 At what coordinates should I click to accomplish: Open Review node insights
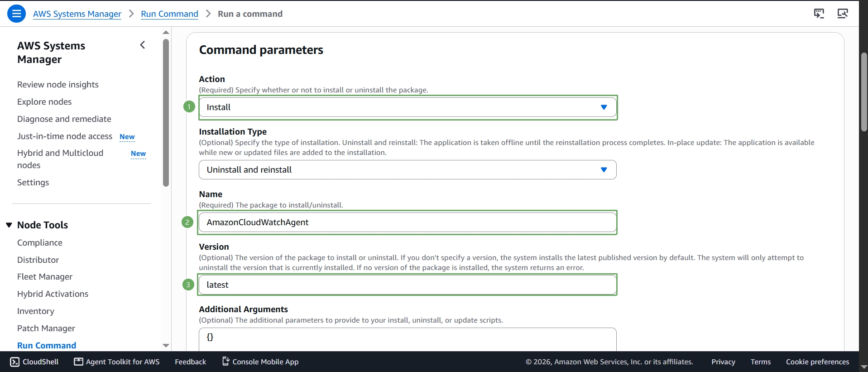tap(58, 85)
